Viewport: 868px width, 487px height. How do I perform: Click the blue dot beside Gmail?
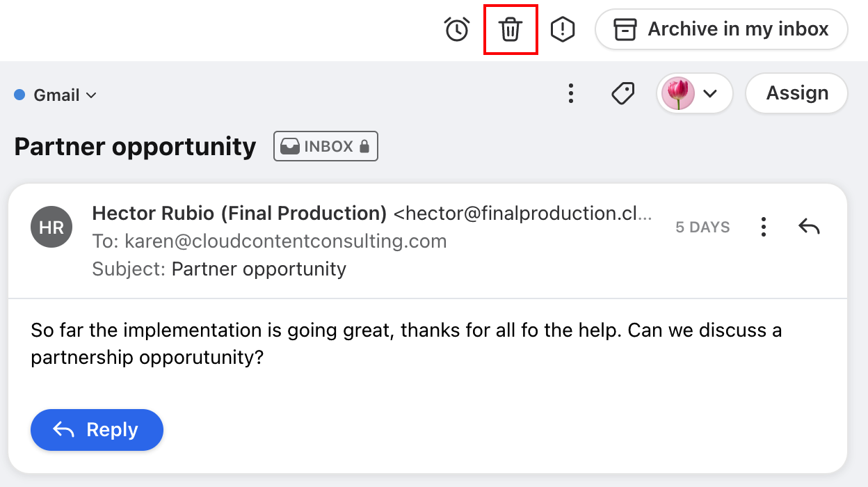[19, 95]
